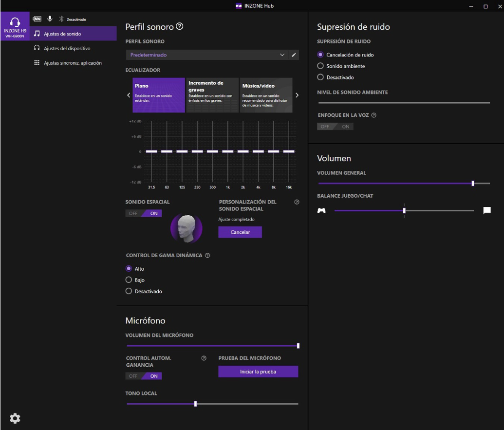Maximize the INZONE Hub window
This screenshot has width=504, height=430.
(x=485, y=6)
